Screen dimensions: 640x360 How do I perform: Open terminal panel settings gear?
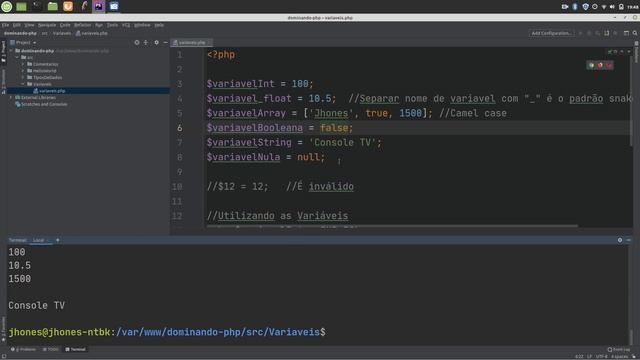click(x=620, y=240)
